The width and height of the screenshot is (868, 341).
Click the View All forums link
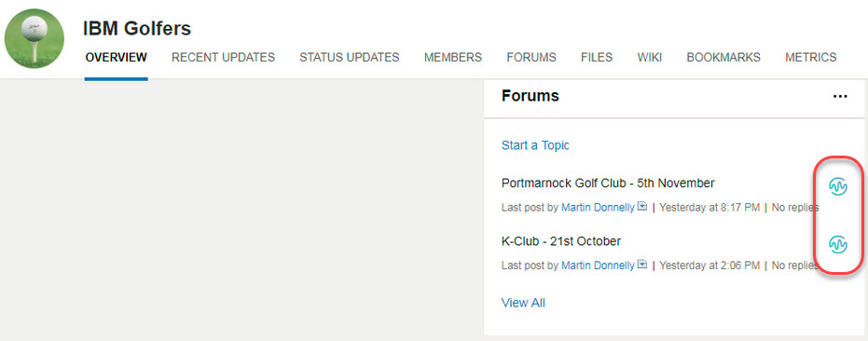point(523,303)
